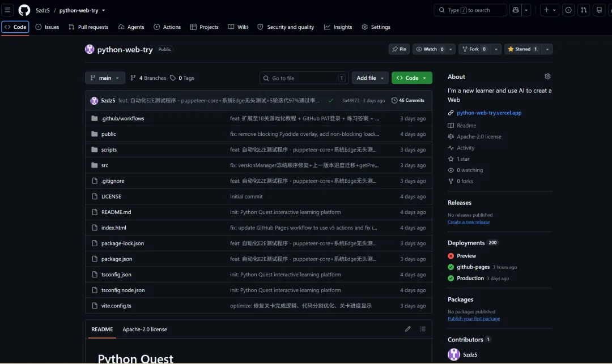Screen dimensions: 612x364
Task: Click the .github/workflows folder icon
Action: pyautogui.click(x=95, y=118)
